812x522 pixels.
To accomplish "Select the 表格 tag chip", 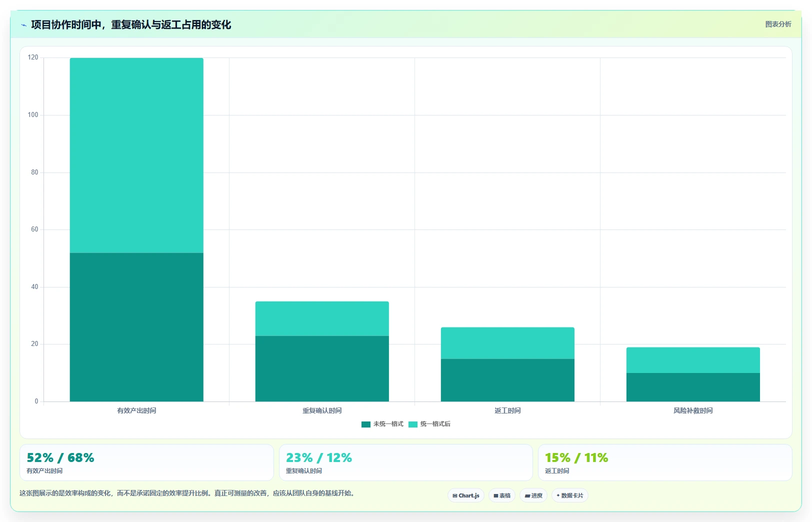I will pos(502,495).
